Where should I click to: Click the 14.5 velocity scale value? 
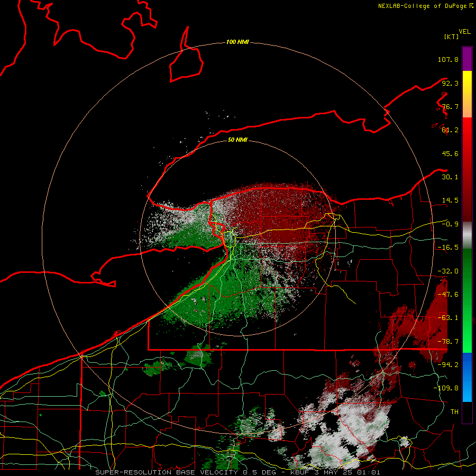tap(450, 200)
